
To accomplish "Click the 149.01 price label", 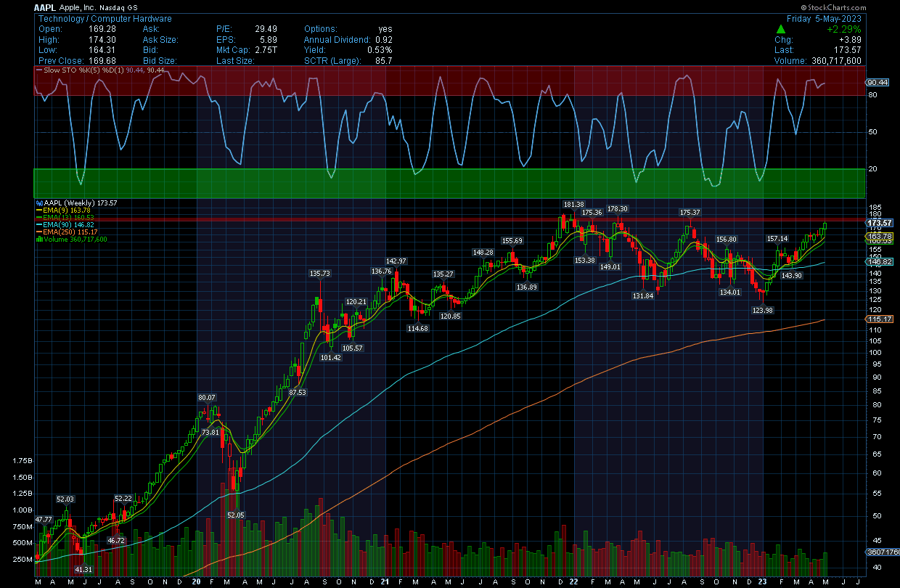I will click(610, 267).
